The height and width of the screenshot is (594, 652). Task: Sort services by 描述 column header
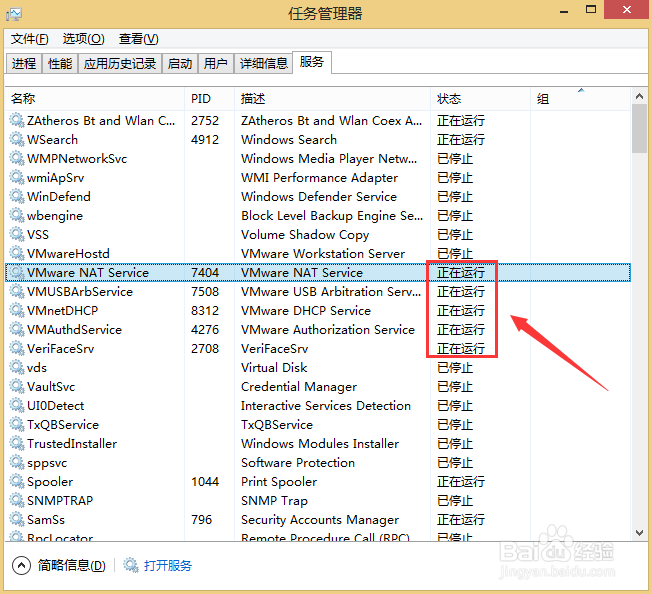[x=333, y=99]
